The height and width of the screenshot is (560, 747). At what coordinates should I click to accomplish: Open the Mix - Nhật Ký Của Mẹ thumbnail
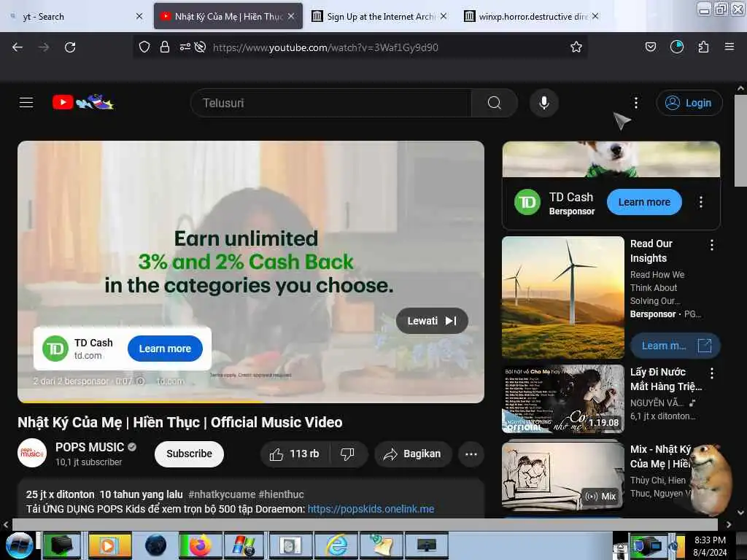click(x=563, y=475)
